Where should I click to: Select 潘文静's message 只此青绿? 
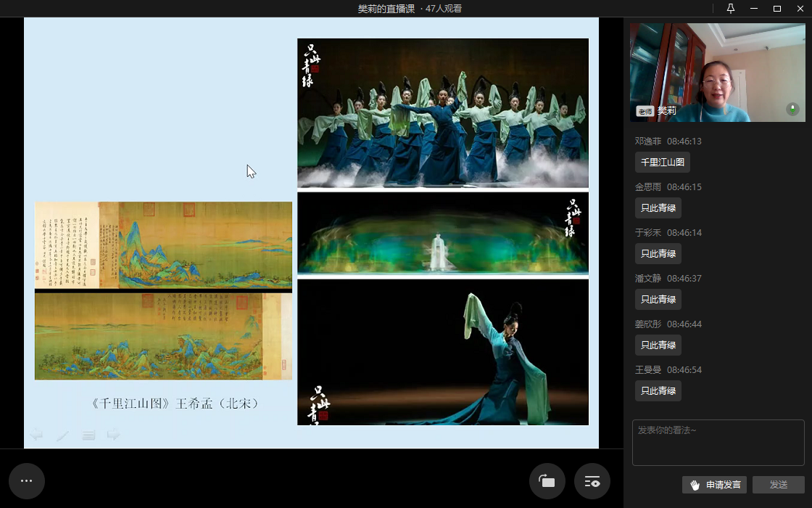click(x=658, y=299)
